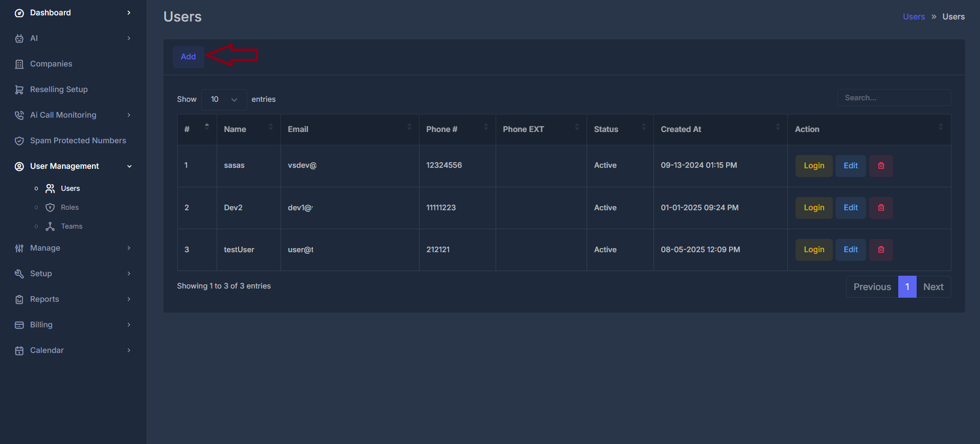980x444 pixels.
Task: Click Showing 1 to 3 of 3 entries
Action: 224,286
